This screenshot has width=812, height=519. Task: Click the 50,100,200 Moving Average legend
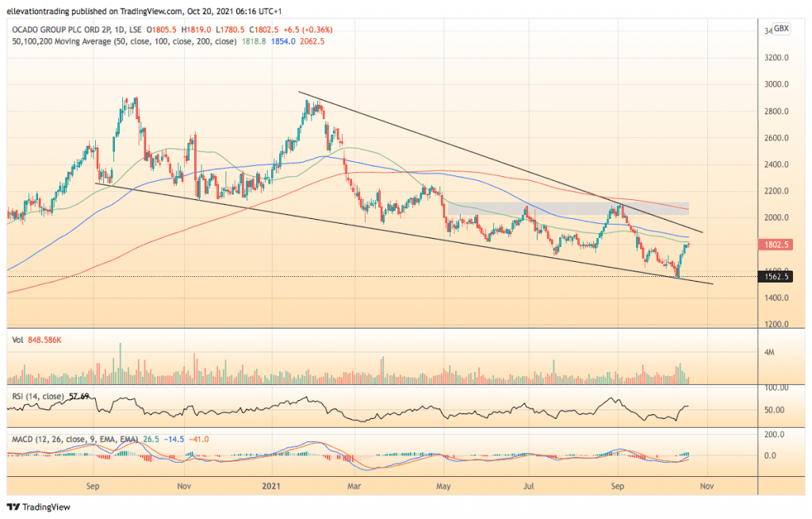click(124, 41)
